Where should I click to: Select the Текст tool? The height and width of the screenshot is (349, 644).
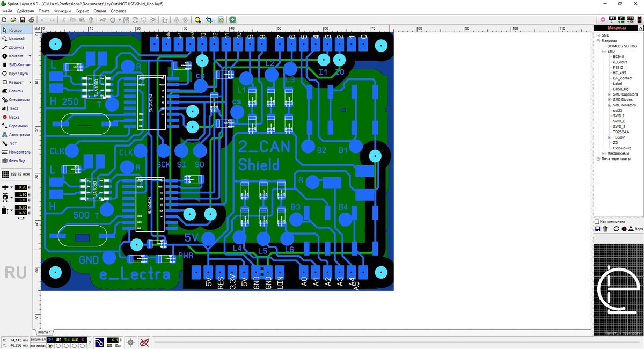pyautogui.click(x=16, y=108)
